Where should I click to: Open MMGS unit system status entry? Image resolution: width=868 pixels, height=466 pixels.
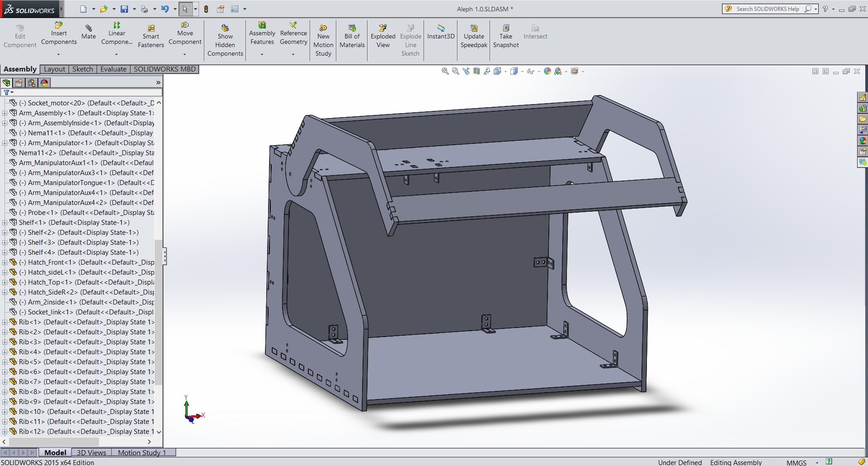tap(796, 462)
